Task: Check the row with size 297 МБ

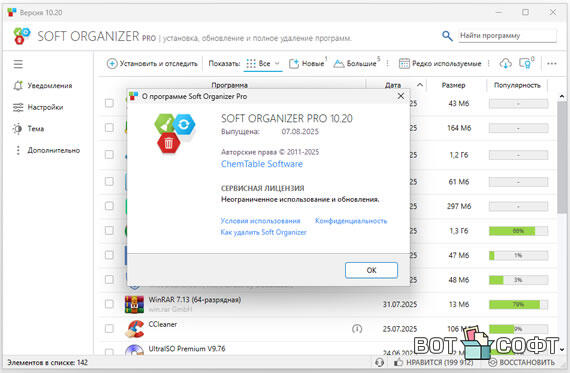Action: pos(109,206)
